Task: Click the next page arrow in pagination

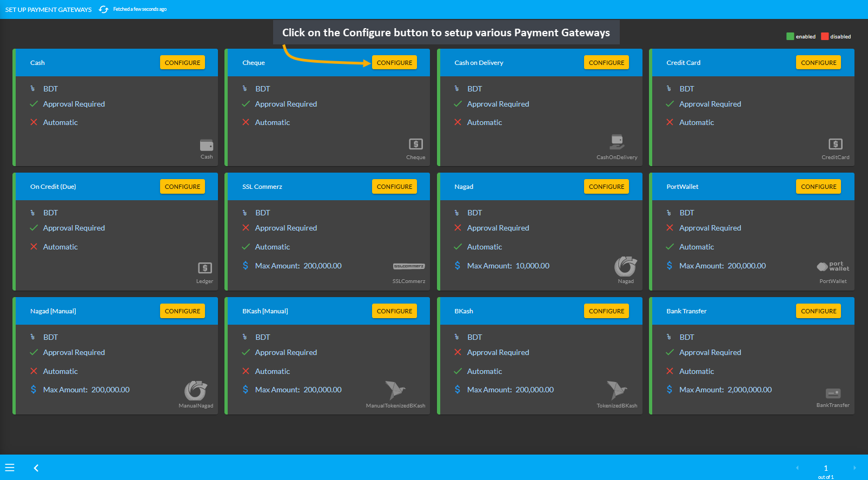Action: [854, 468]
